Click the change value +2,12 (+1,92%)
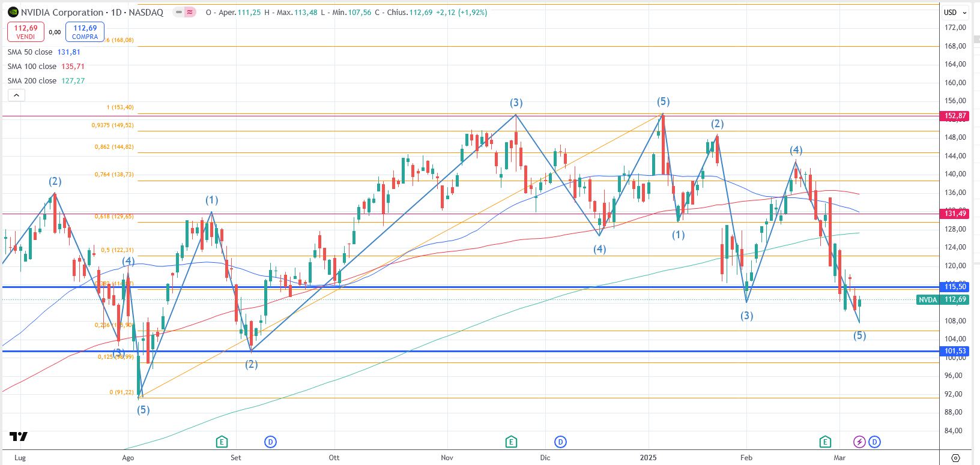The image size is (980, 465). click(x=461, y=12)
